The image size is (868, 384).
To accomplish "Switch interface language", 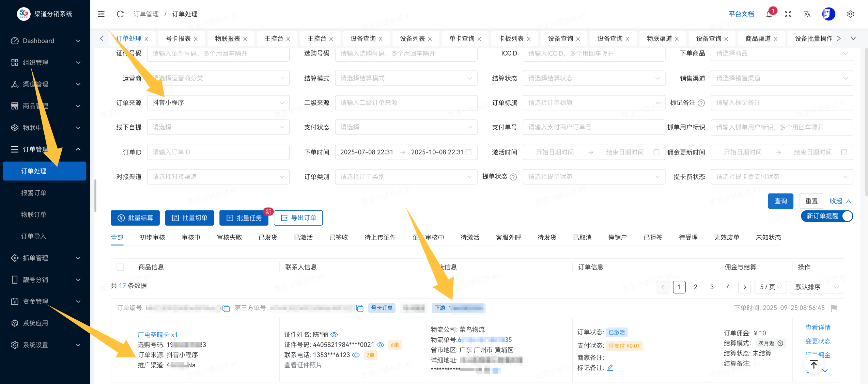I will 807,14.
